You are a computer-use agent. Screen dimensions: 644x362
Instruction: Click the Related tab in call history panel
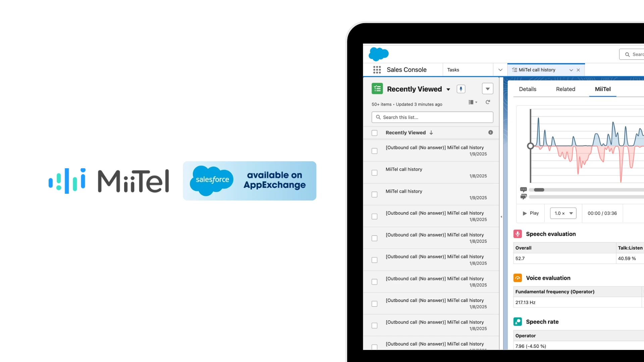coord(566,89)
